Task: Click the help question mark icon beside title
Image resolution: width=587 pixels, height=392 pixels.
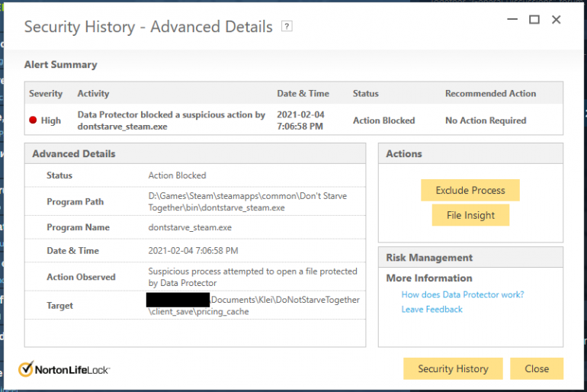Action: click(x=287, y=27)
